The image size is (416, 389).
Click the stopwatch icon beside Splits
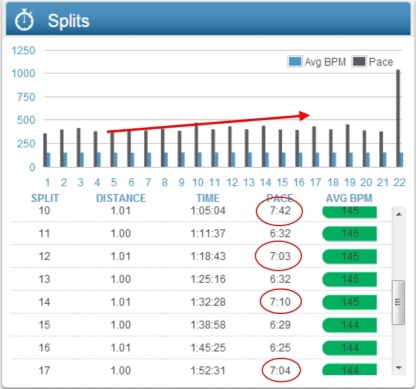(24, 20)
